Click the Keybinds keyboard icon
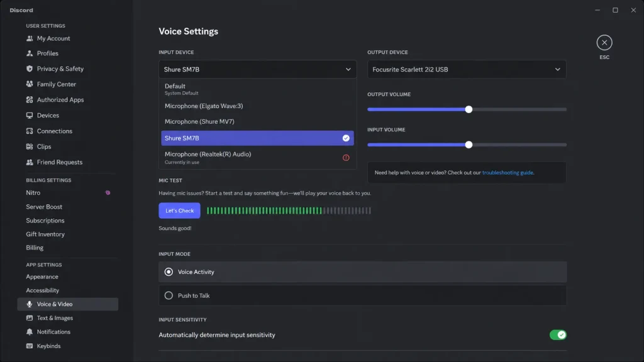Viewport: 644px width, 362px height. click(x=30, y=346)
